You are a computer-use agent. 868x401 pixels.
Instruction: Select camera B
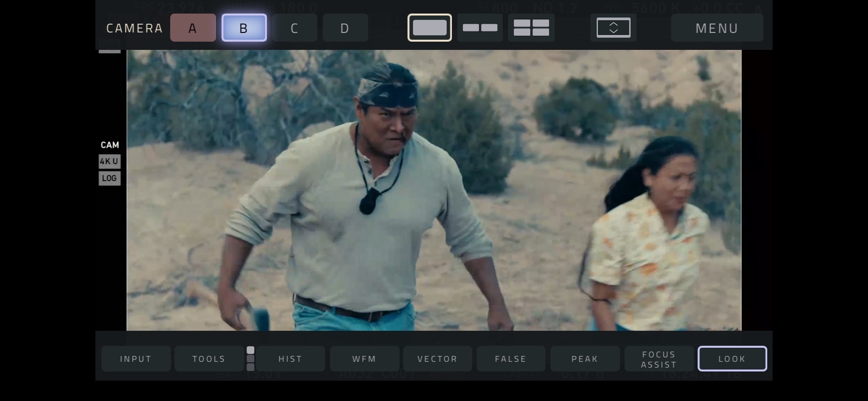pos(244,28)
